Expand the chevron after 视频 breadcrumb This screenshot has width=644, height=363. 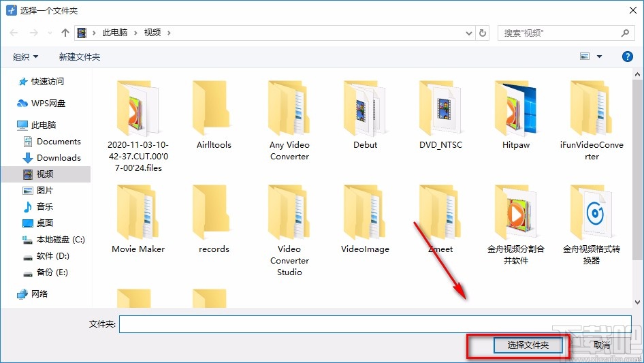pos(169,33)
